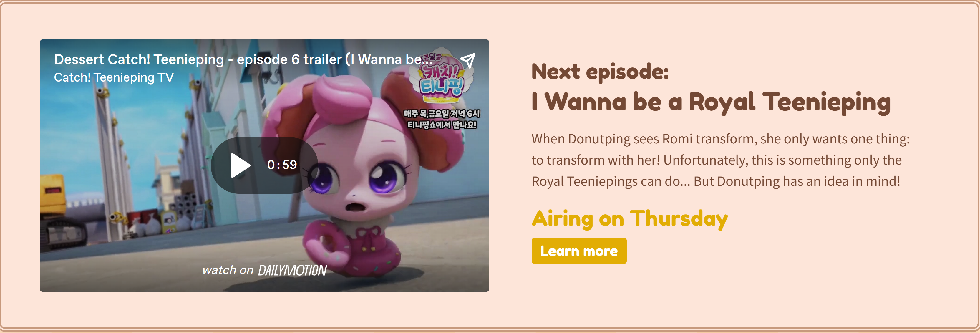Visit the Catch! Teenieping TV channel link
The image size is (980, 333).
click(x=114, y=77)
